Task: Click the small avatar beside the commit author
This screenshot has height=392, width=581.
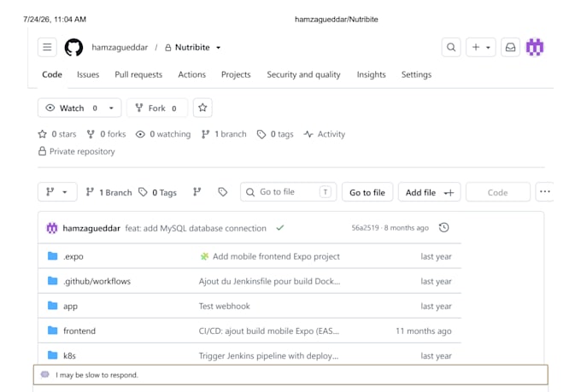Action: point(52,228)
